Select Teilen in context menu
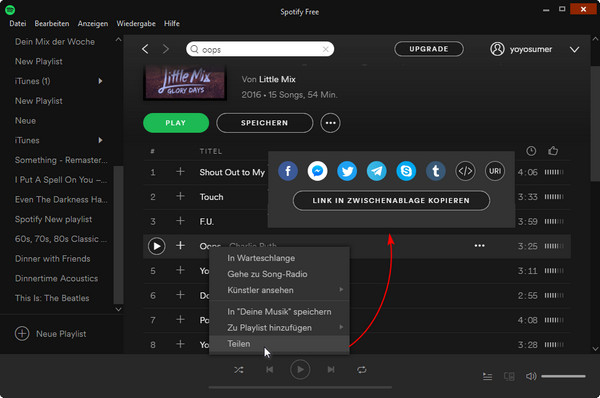600x398 pixels. 279,344
